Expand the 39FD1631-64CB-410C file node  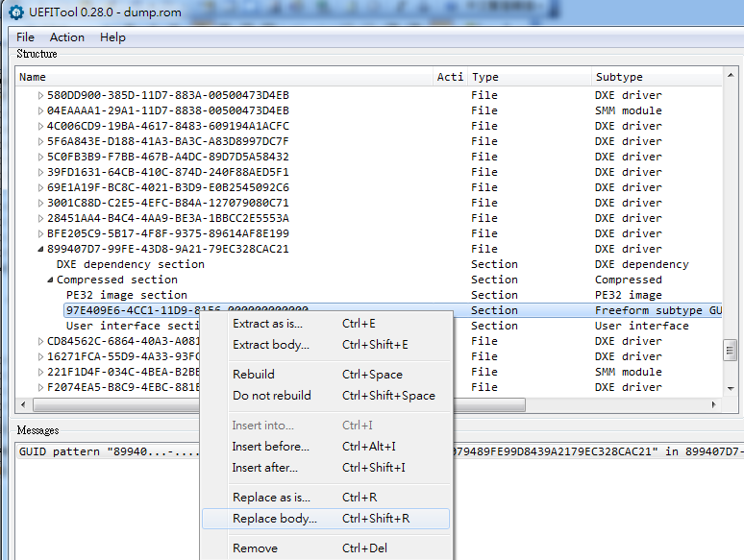[x=40, y=172]
